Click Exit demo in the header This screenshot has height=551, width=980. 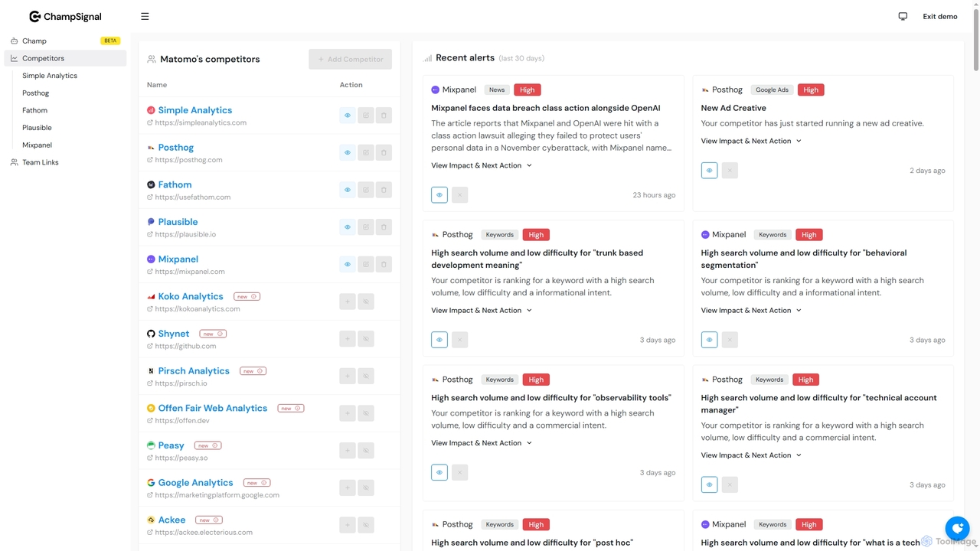coord(940,16)
